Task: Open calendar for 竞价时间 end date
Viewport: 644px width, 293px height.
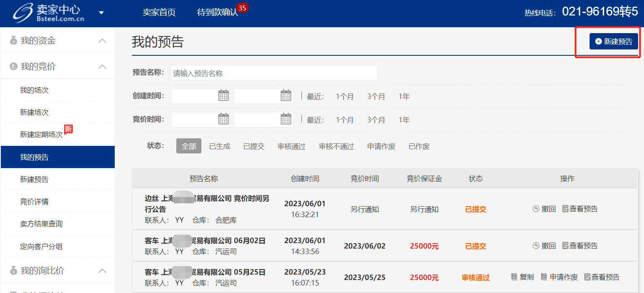Action: [x=286, y=119]
